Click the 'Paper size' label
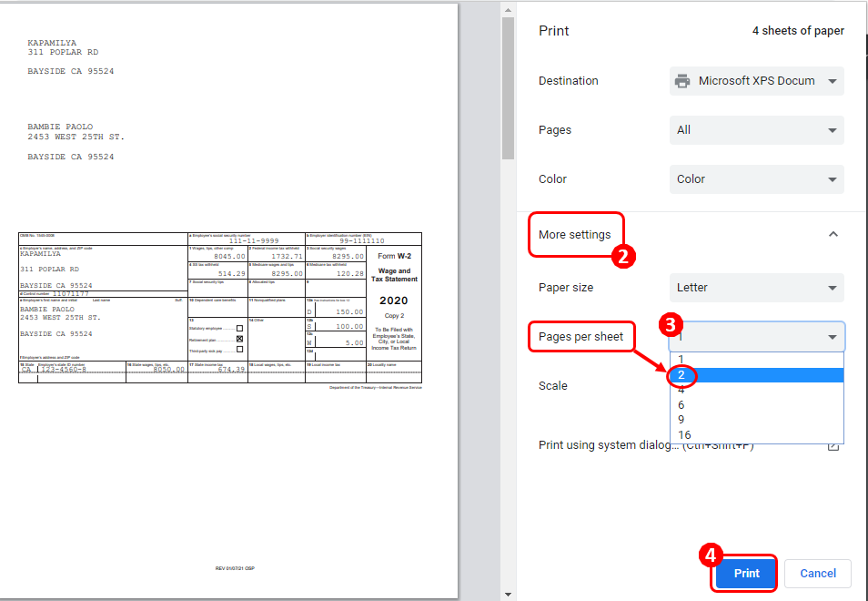868x601 pixels. click(566, 288)
